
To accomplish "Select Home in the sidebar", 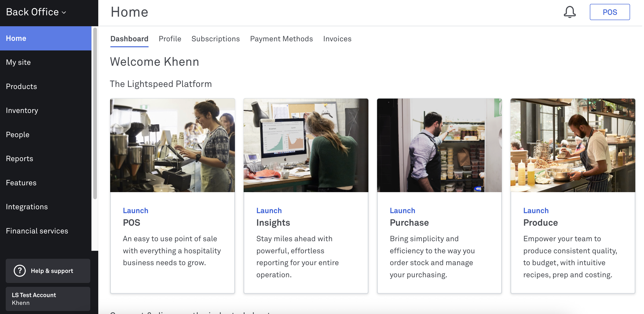I will tap(46, 38).
